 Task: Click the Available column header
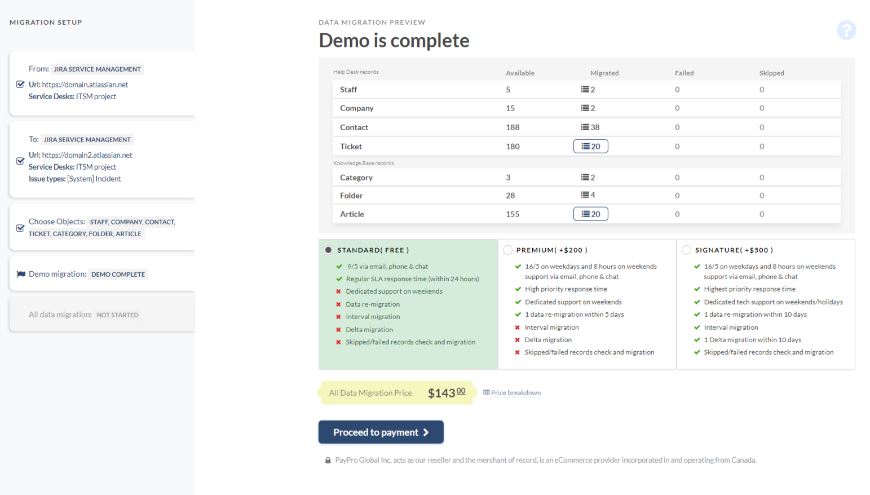click(x=520, y=73)
